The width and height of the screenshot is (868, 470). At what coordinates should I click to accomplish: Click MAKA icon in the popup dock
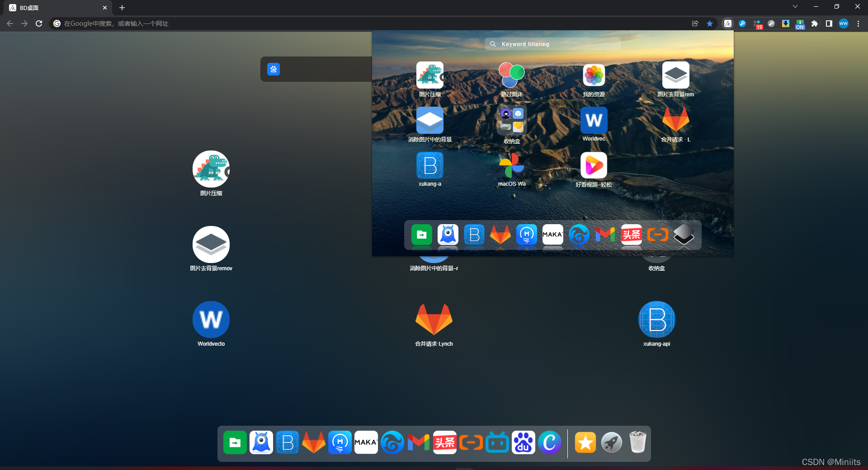(553, 235)
